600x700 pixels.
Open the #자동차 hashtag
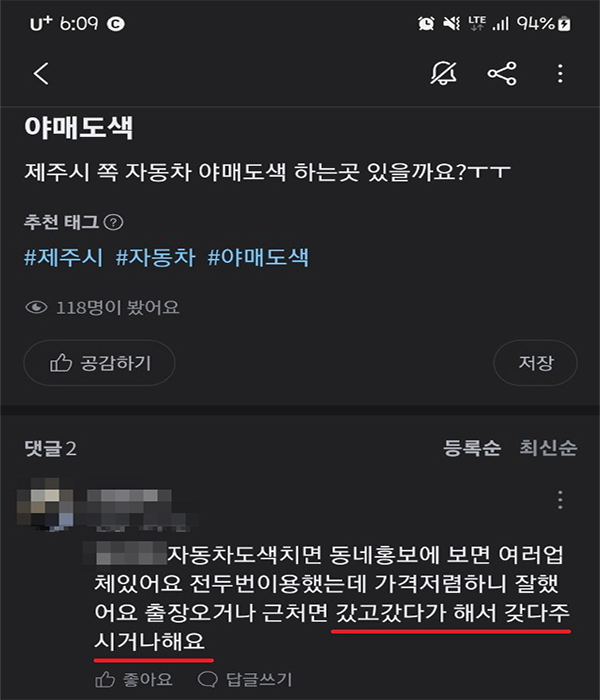155,258
